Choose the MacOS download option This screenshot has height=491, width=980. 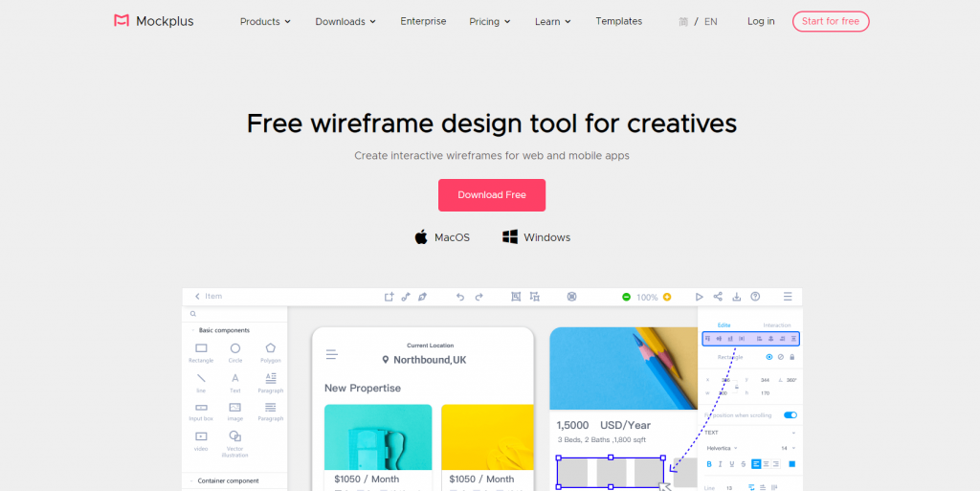(x=442, y=237)
